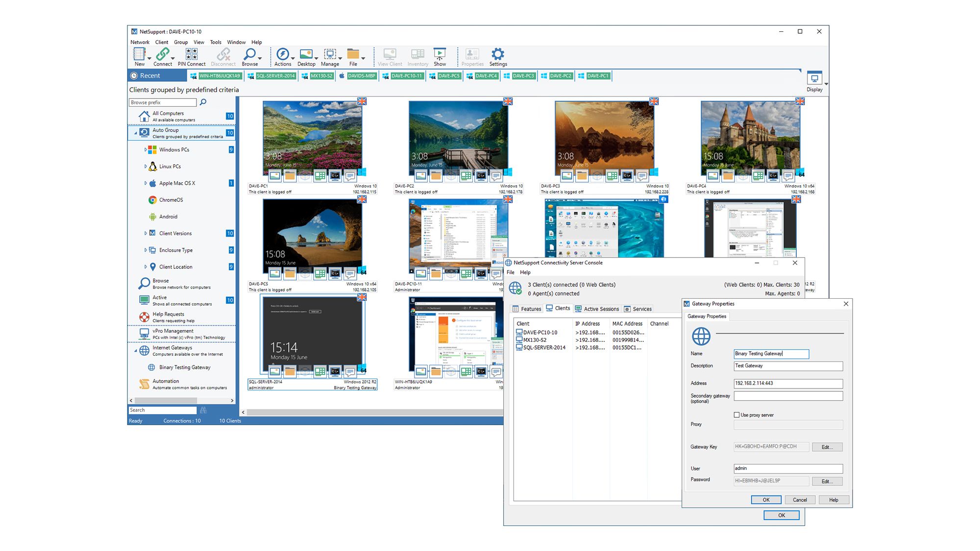This screenshot has height=551, width=980.
Task: Click the sidebar horizontal scrollbar
Action: click(182, 401)
